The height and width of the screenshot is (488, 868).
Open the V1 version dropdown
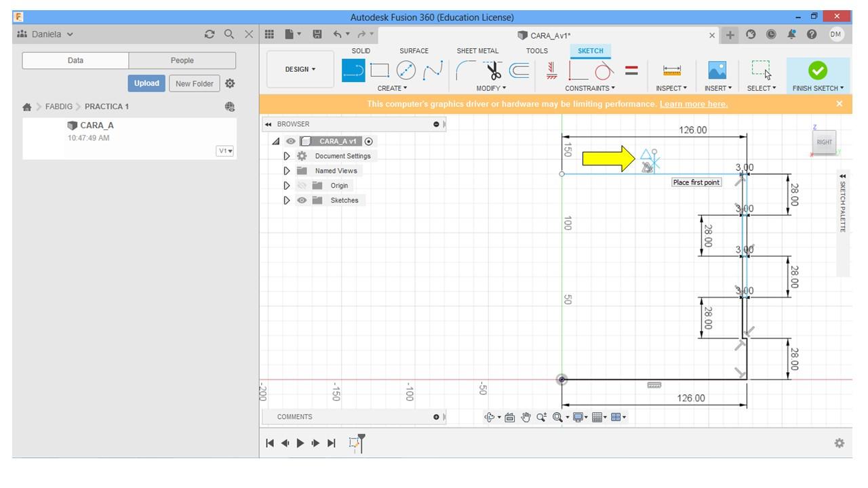point(225,150)
